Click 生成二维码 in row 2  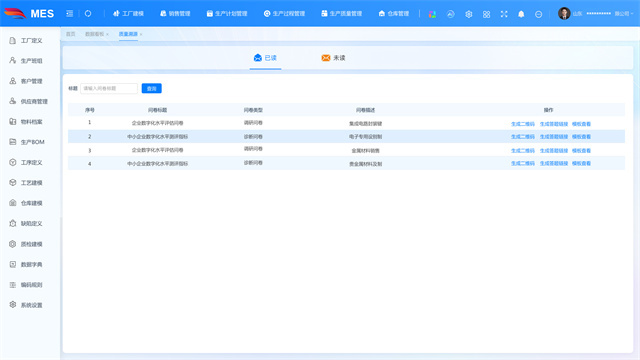coord(523,137)
